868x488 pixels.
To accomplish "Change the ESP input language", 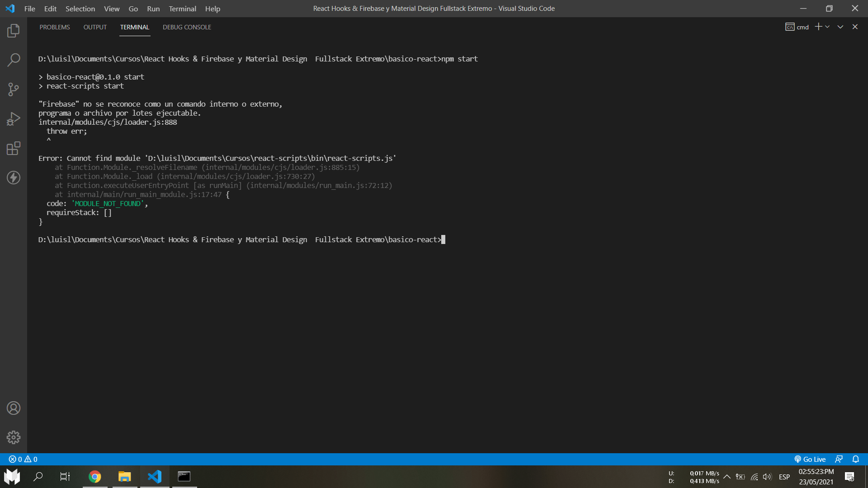I will coord(784,477).
